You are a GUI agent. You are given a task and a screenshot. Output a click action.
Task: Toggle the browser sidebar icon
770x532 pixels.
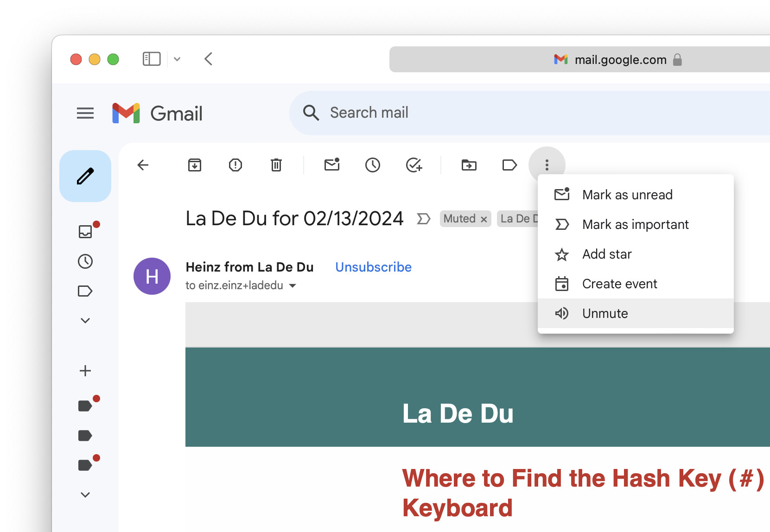pyautogui.click(x=152, y=59)
